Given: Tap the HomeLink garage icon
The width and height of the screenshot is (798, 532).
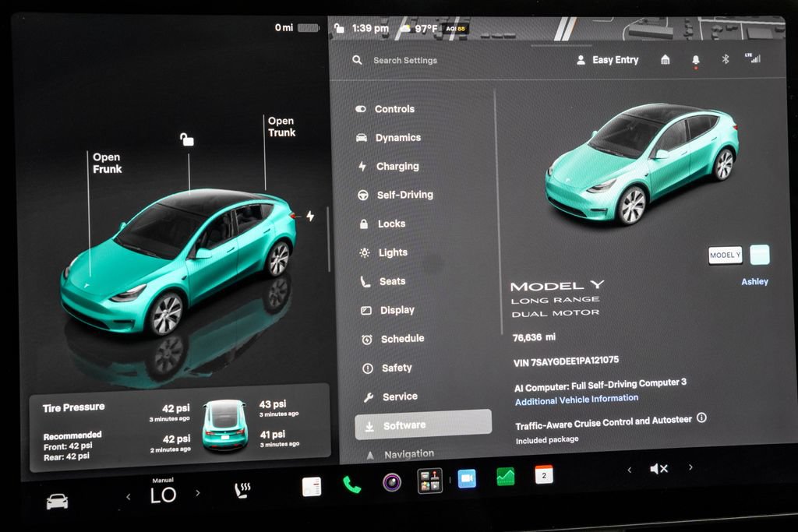Looking at the screenshot, I should pos(666,59).
